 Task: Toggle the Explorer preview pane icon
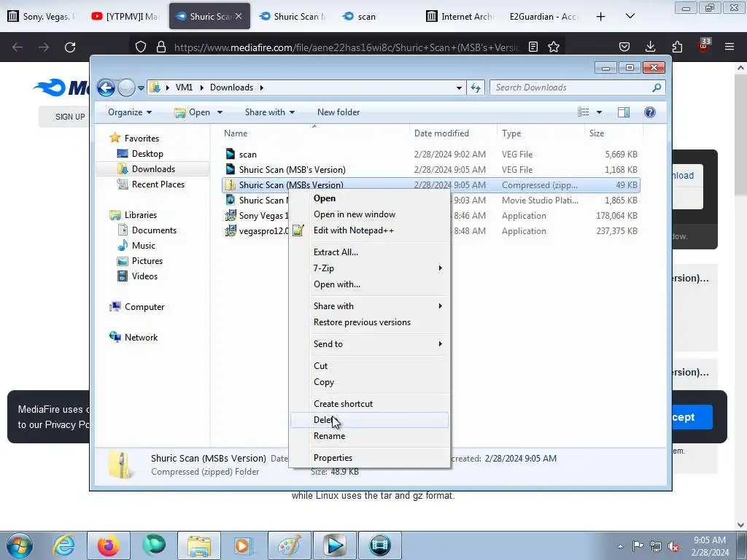point(623,112)
